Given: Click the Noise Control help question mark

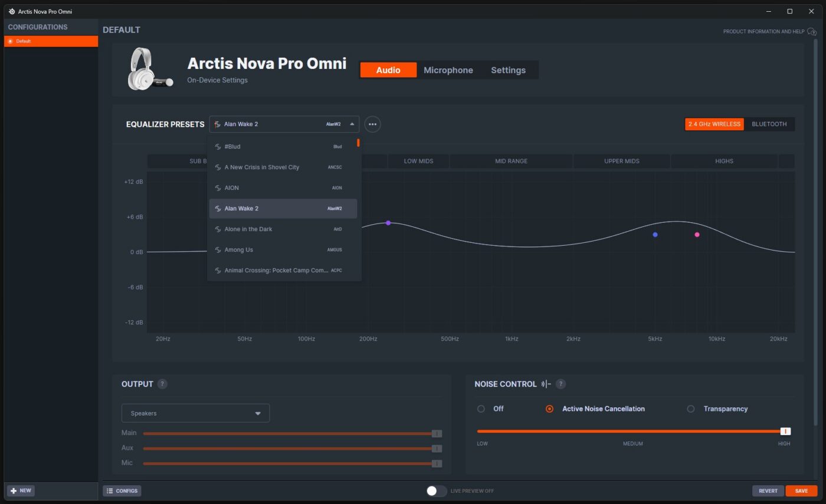Looking at the screenshot, I should [x=561, y=384].
